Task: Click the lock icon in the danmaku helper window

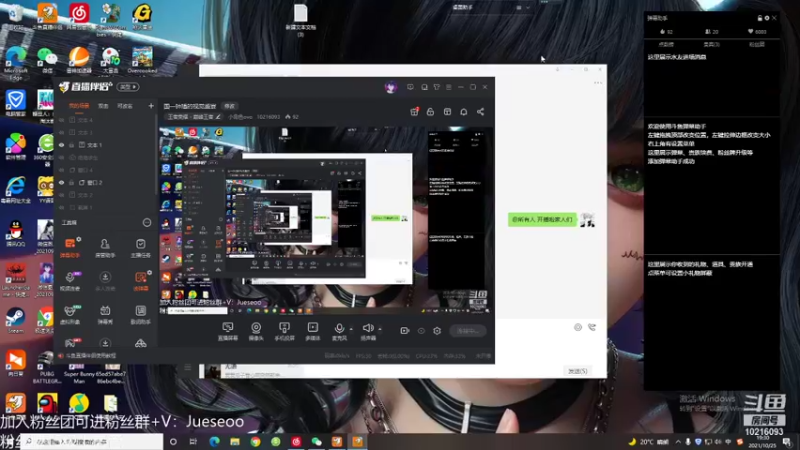Action: point(760,18)
